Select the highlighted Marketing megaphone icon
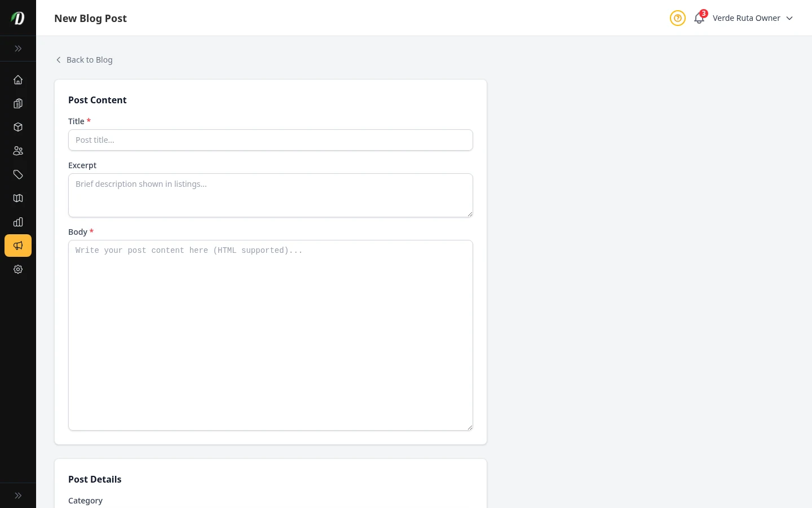 [18, 246]
